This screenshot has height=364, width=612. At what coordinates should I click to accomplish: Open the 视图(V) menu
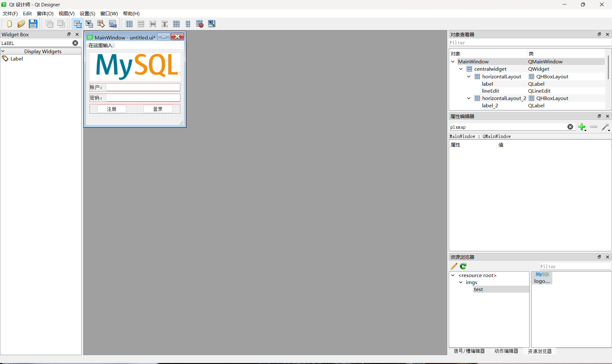pyautogui.click(x=67, y=13)
